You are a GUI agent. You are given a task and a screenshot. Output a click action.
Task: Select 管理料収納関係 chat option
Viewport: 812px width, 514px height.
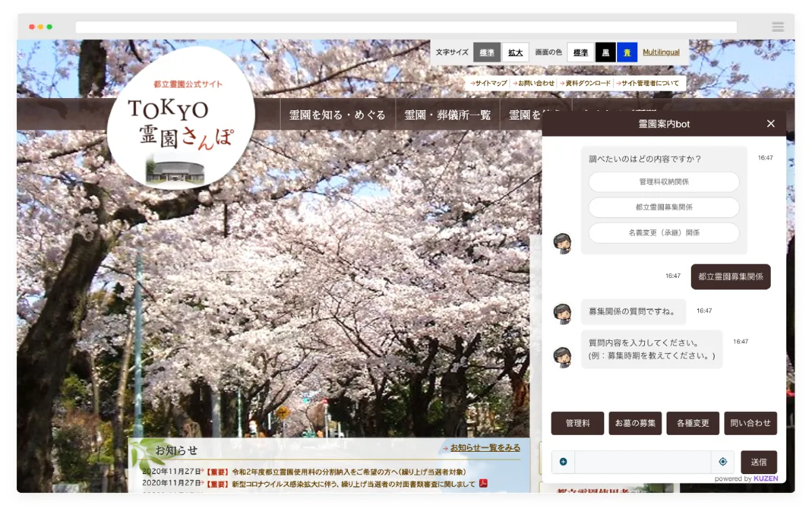(x=664, y=182)
